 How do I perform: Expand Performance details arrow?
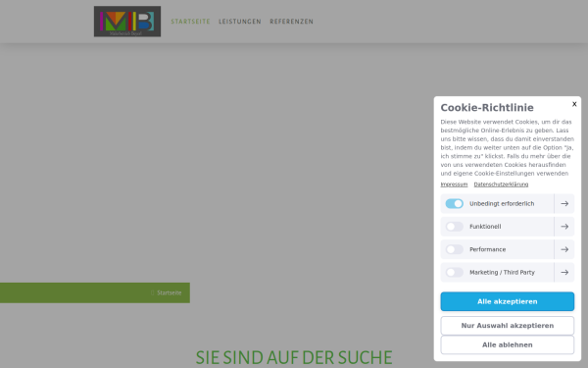click(564, 249)
